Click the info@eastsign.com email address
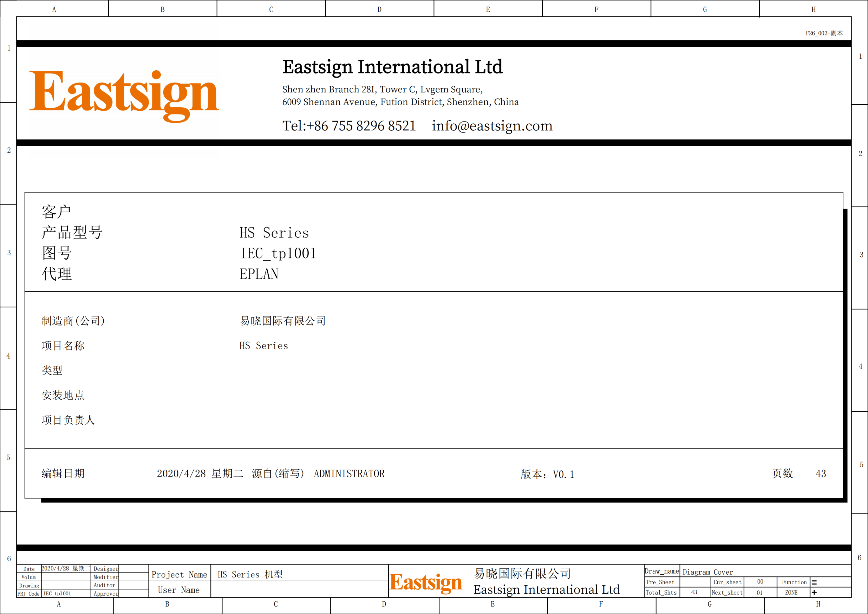Viewport: 868px width, 614px height. pos(492,126)
